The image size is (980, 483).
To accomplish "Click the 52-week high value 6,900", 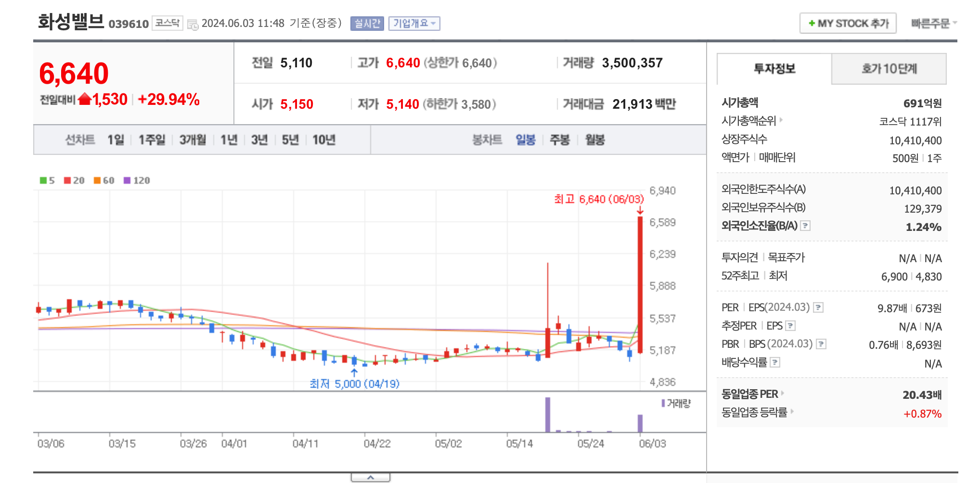I will click(x=894, y=277).
